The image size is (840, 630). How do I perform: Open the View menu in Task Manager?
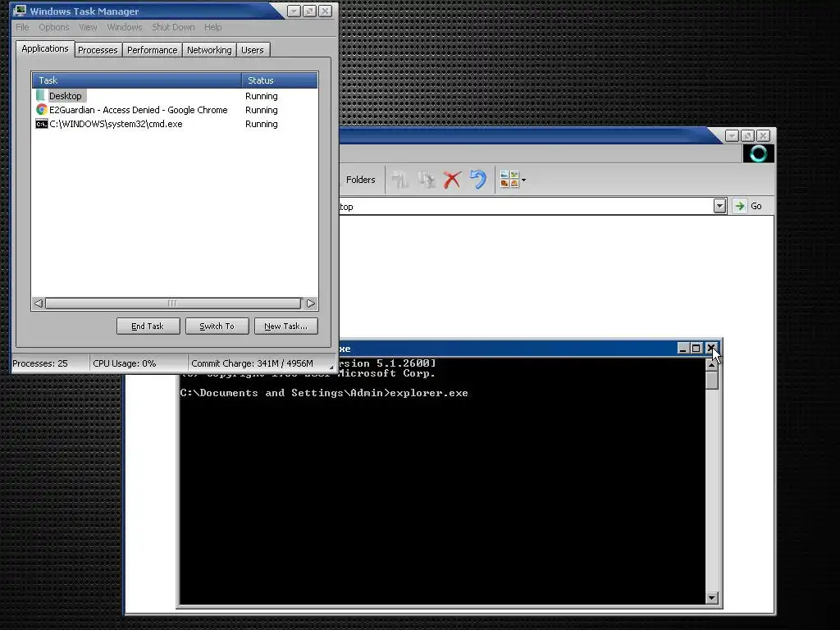tap(88, 27)
